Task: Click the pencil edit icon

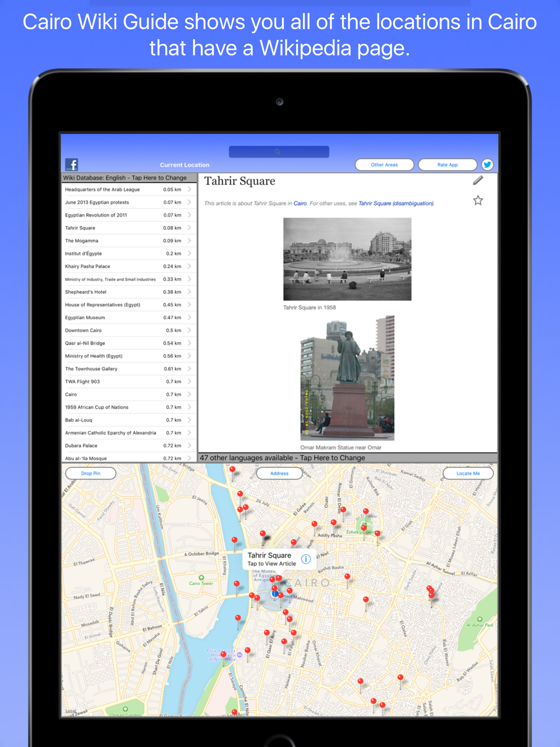Action: click(478, 180)
